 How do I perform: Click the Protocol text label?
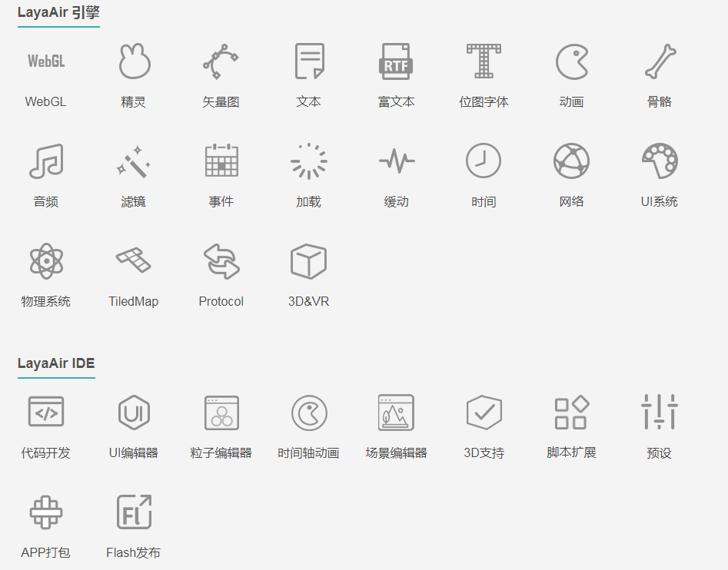click(221, 301)
